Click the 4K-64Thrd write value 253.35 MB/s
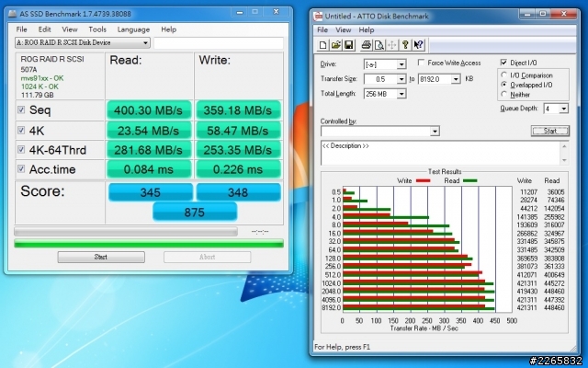Screen dimensions: 588x368 238,150
